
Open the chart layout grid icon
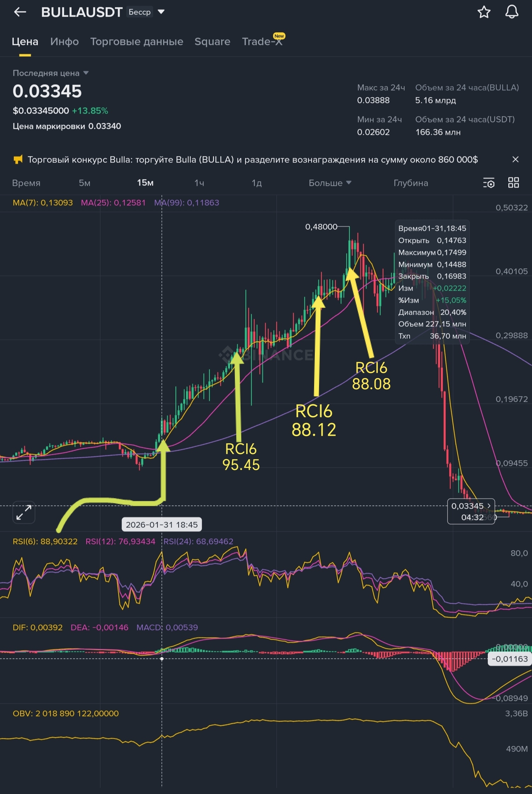pos(514,183)
